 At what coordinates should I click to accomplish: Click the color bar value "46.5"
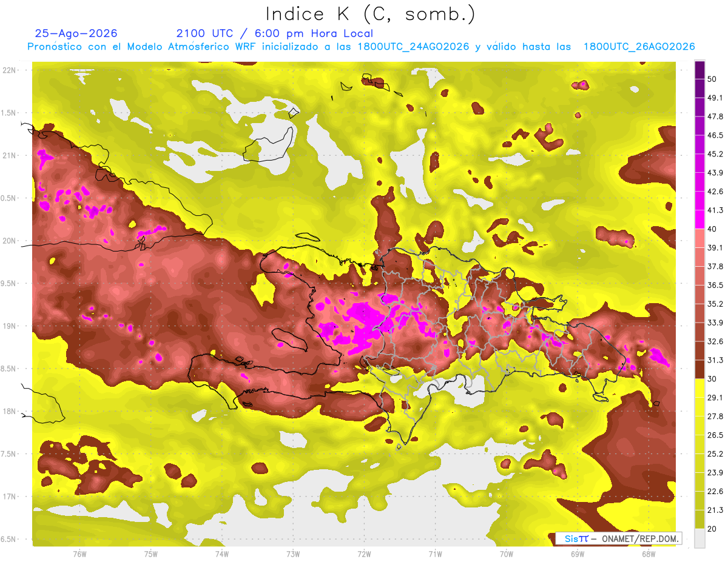pyautogui.click(x=715, y=135)
